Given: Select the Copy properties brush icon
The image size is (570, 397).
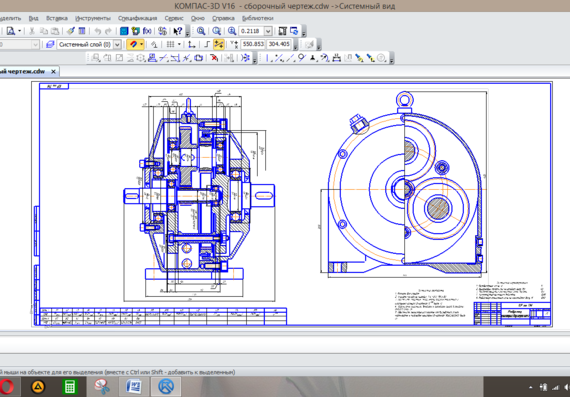Looking at the screenshot, I should [71, 31].
